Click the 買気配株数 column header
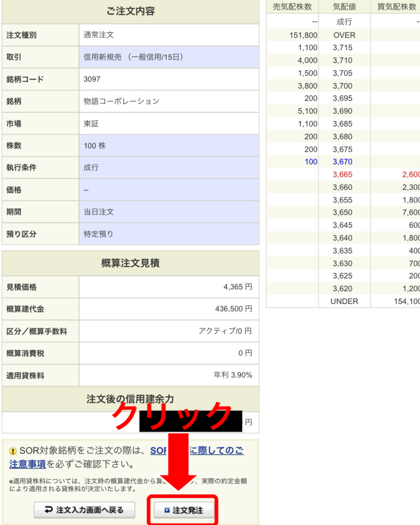 tap(396, 7)
